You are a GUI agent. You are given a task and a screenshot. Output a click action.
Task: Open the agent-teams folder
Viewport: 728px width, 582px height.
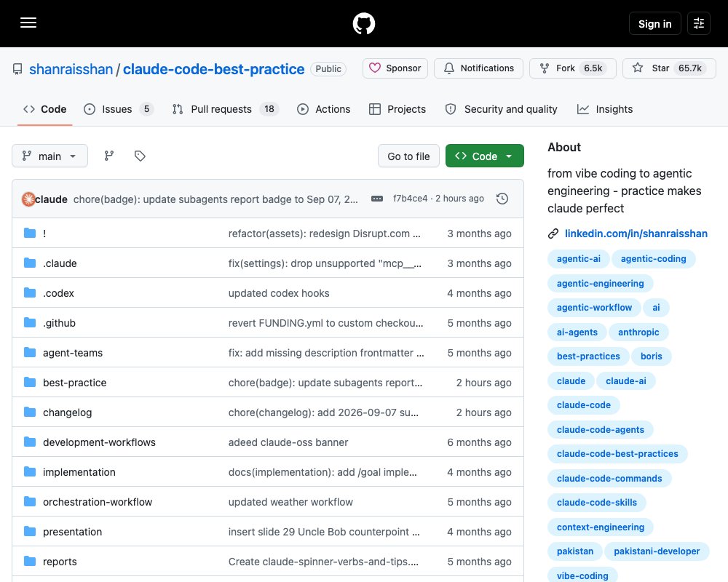pos(73,353)
